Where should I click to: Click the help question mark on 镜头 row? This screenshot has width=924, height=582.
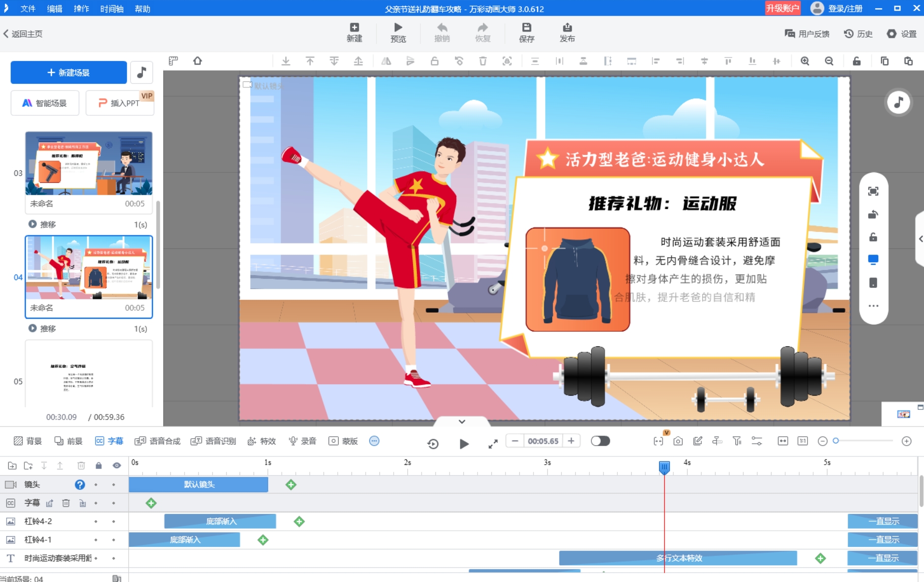(x=80, y=484)
